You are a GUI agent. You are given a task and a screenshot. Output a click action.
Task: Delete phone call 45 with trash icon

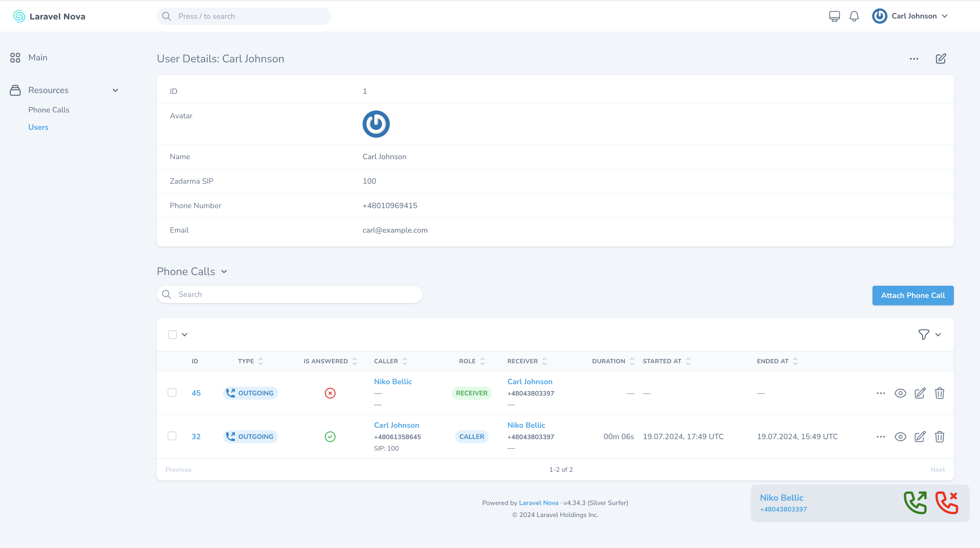[x=939, y=393]
